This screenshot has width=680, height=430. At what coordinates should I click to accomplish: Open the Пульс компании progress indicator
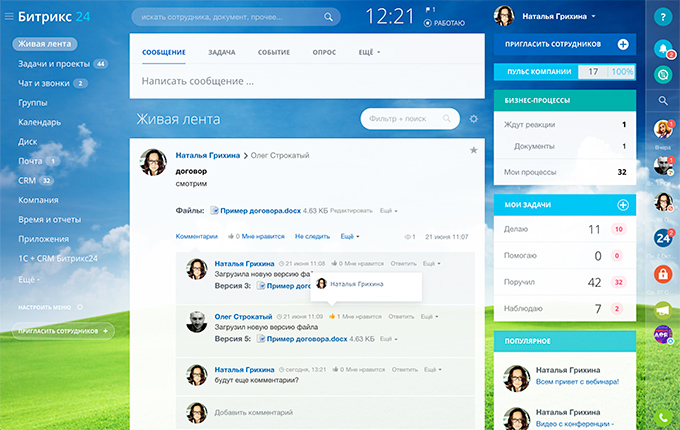click(x=564, y=72)
